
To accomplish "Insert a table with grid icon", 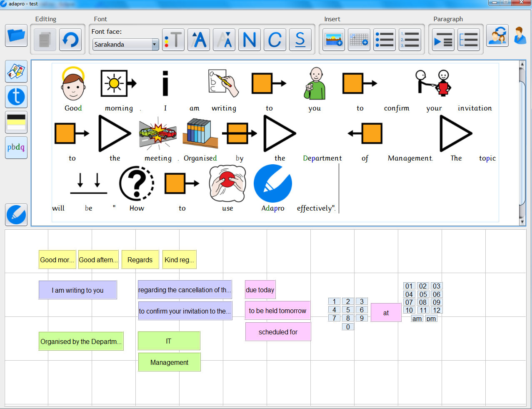I will pyautogui.click(x=359, y=40).
